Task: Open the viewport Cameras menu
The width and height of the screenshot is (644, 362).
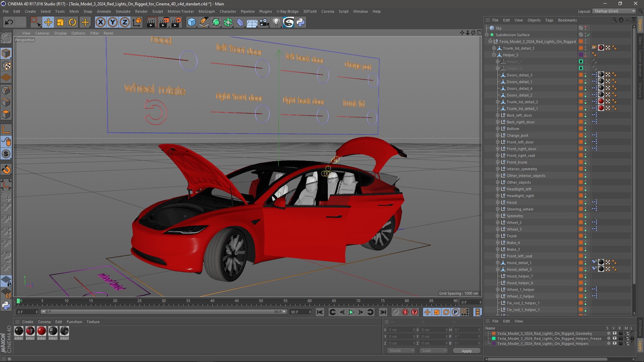Action: 42,33
